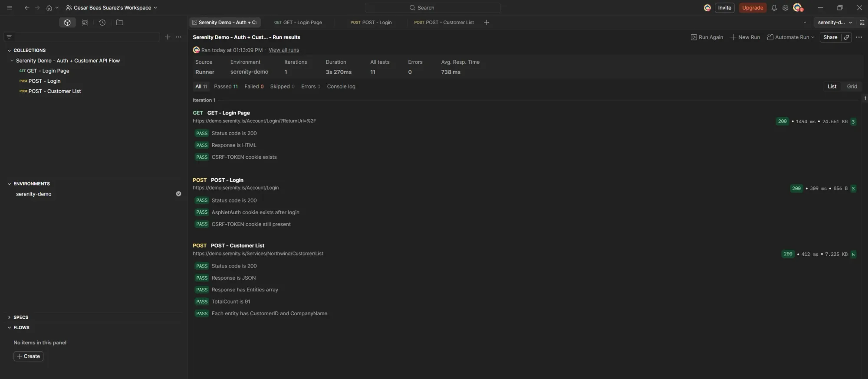Click the 'TotalCount is 91' test row
This screenshot has height=379, width=868.
tap(230, 301)
